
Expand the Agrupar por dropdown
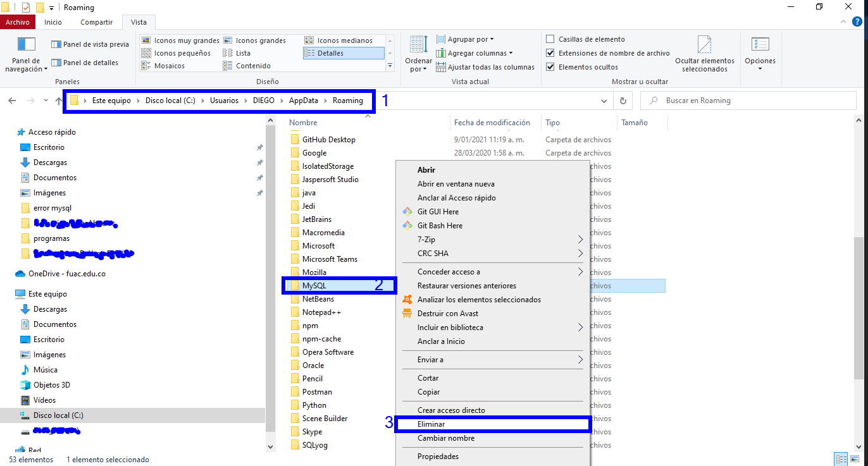470,39
